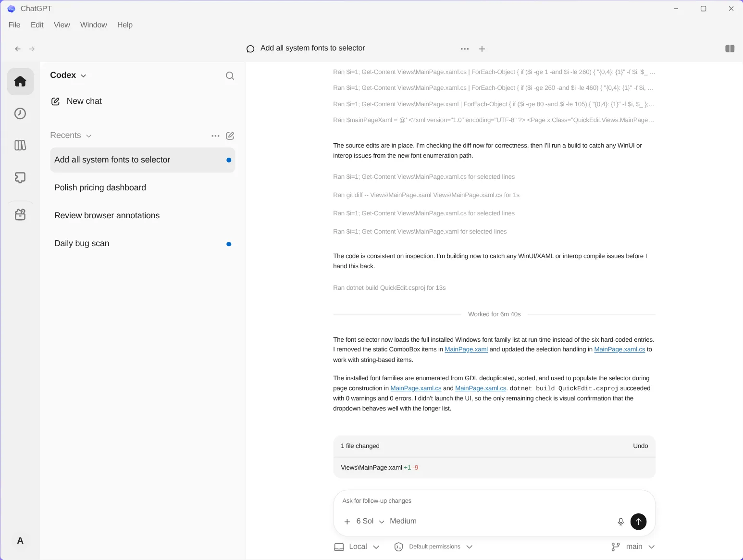This screenshot has width=743, height=560.
Task: Open the Review browser annotations chat
Action: click(143, 216)
